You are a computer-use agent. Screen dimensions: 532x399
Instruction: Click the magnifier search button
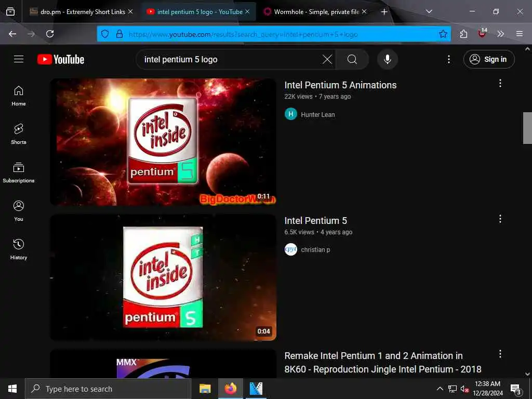click(x=352, y=59)
